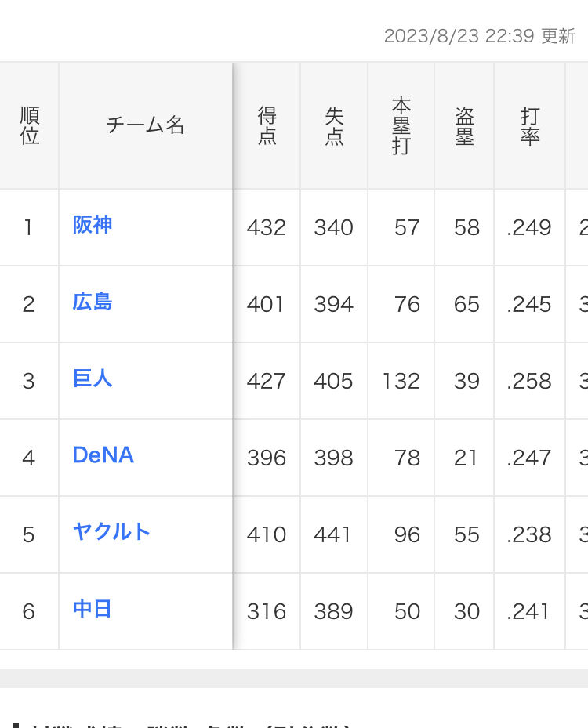Click 巨人's 132 home runs cell

401,381
